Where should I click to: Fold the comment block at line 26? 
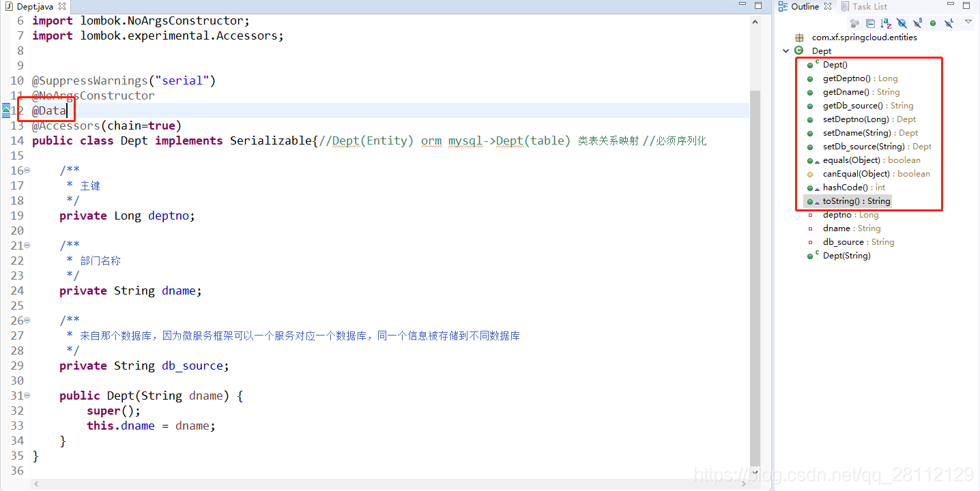pyautogui.click(x=27, y=321)
